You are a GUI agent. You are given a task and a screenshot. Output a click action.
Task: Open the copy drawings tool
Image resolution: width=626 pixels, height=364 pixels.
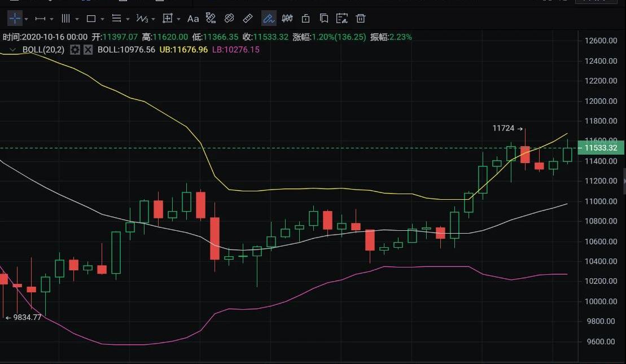point(324,19)
